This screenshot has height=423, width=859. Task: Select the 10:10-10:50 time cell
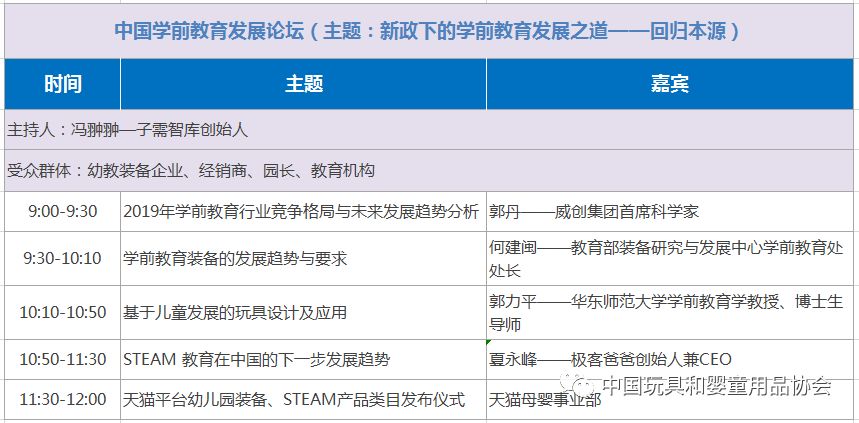click(62, 312)
